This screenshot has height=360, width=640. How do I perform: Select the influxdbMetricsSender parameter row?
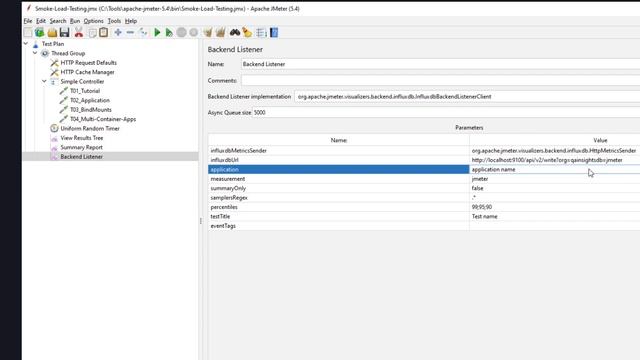339,151
